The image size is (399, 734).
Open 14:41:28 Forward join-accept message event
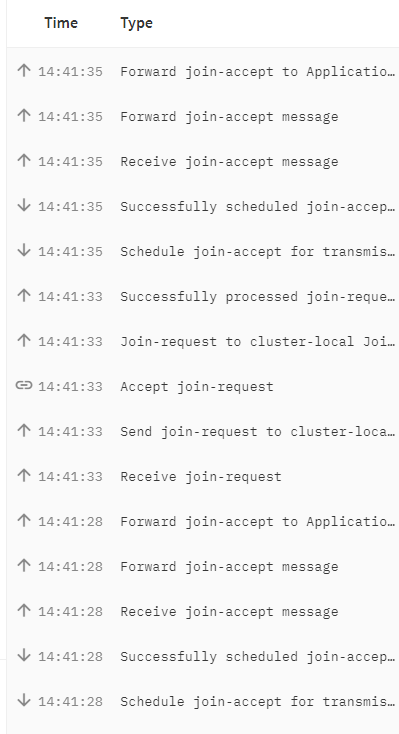tap(203, 566)
